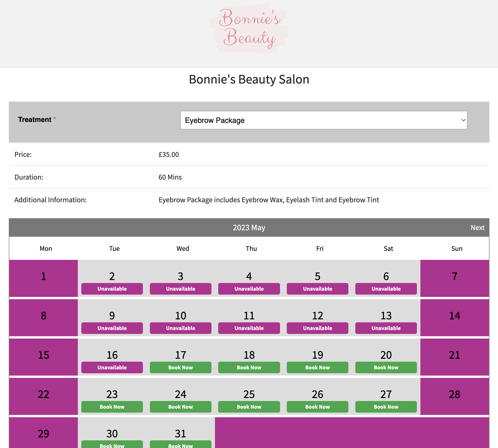498x448 pixels.
Task: Click the Unavailable label on May 16
Action: (x=112, y=367)
